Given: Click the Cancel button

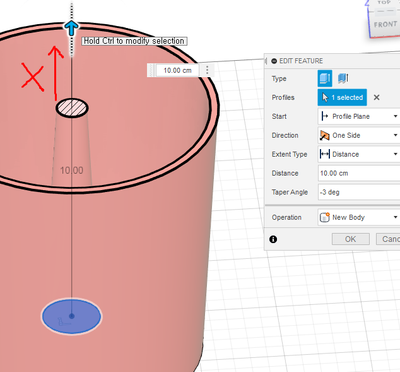Looking at the screenshot, I should (388, 239).
